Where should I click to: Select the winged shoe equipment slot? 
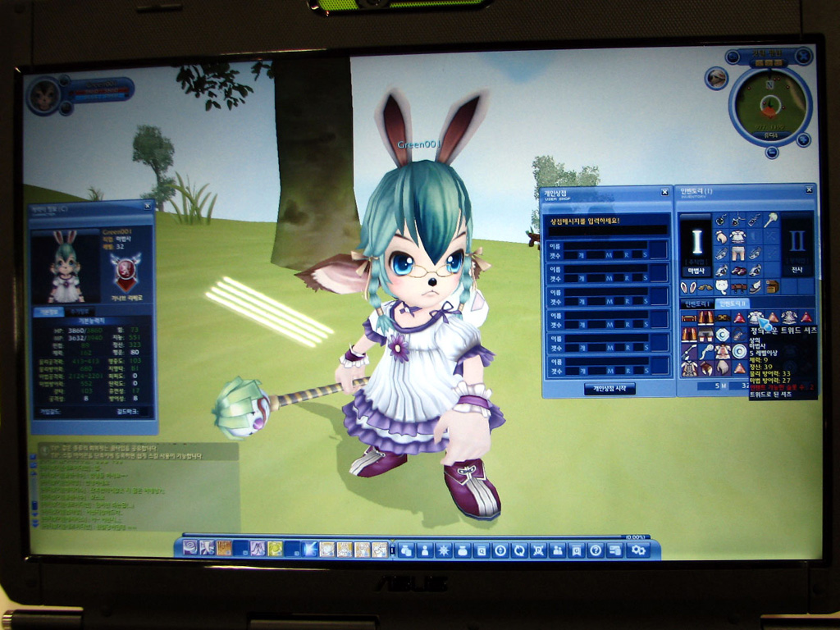(x=755, y=287)
